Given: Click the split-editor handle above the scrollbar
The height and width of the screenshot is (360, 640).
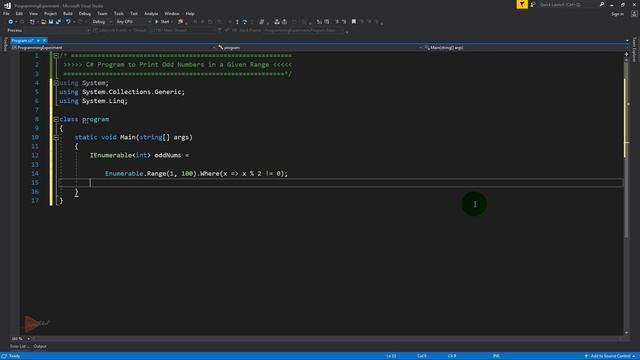Looking at the screenshot, I should click(x=627, y=54).
